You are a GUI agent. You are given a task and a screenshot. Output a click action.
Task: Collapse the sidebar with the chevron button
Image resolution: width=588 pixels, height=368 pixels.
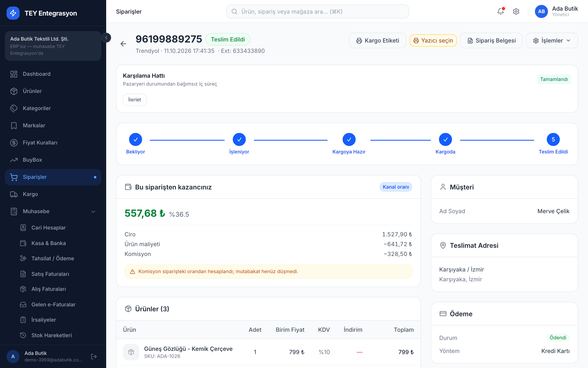click(x=106, y=37)
